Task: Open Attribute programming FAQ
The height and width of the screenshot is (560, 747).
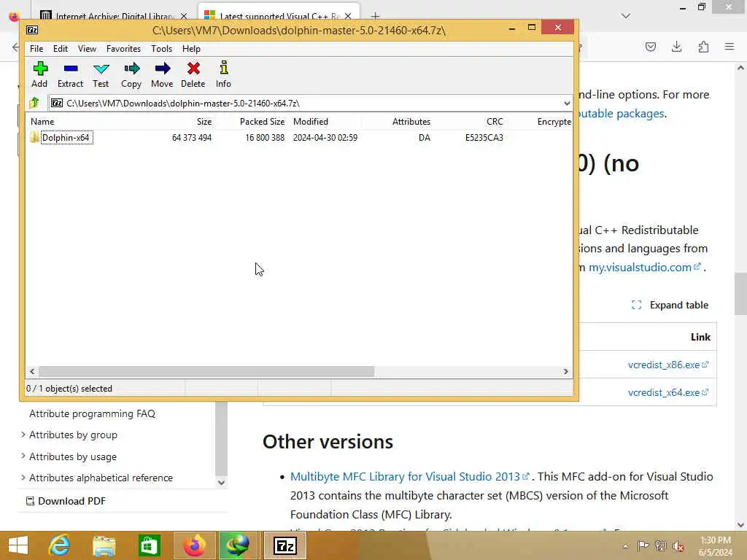Action: tap(92, 413)
